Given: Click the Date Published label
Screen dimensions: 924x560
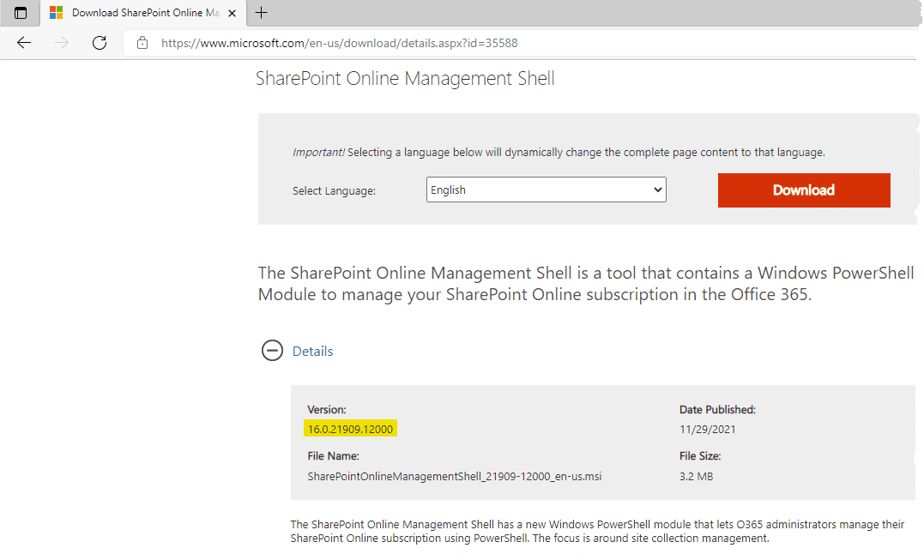Looking at the screenshot, I should [717, 409].
